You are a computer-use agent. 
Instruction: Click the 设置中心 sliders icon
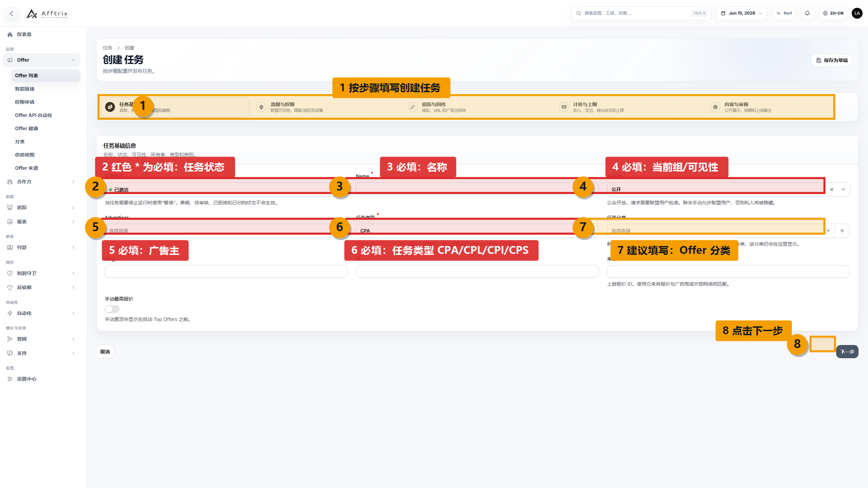(x=10, y=379)
